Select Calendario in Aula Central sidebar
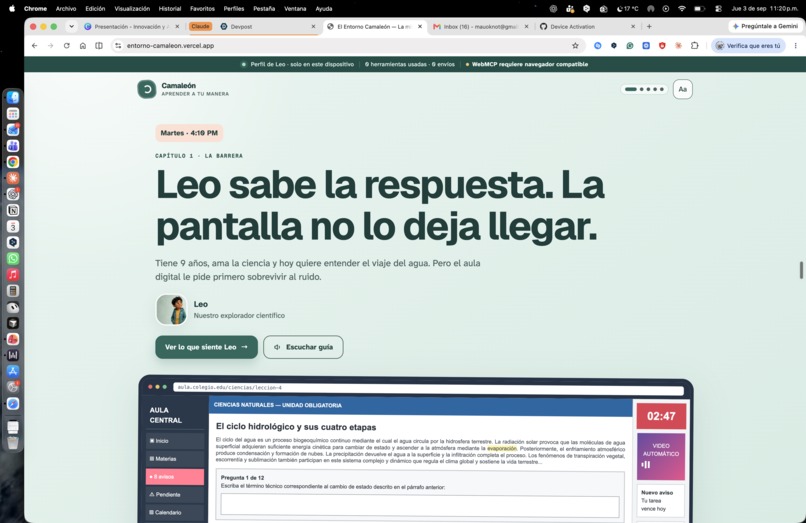 175,513
